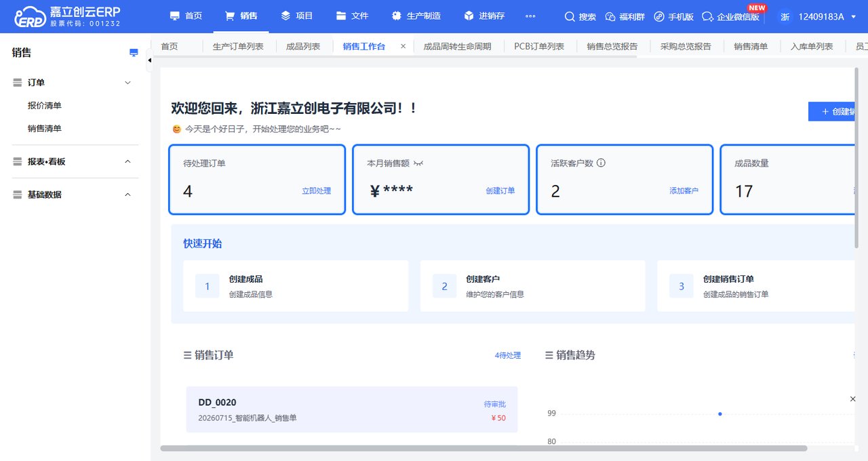This screenshot has height=461, width=868.
Task: Click the 4待处理 link
Action: [507, 355]
